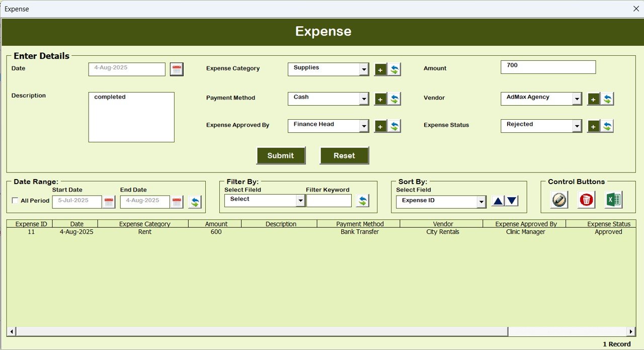Click the horizontal scrollbar left arrow
This screenshot has height=350, width=644.
pos(12,331)
